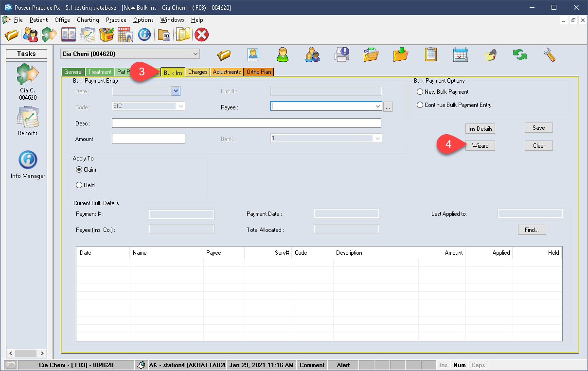The image size is (588, 371).
Task: Open Info Manager from the Tasks panel
Action: 28,164
